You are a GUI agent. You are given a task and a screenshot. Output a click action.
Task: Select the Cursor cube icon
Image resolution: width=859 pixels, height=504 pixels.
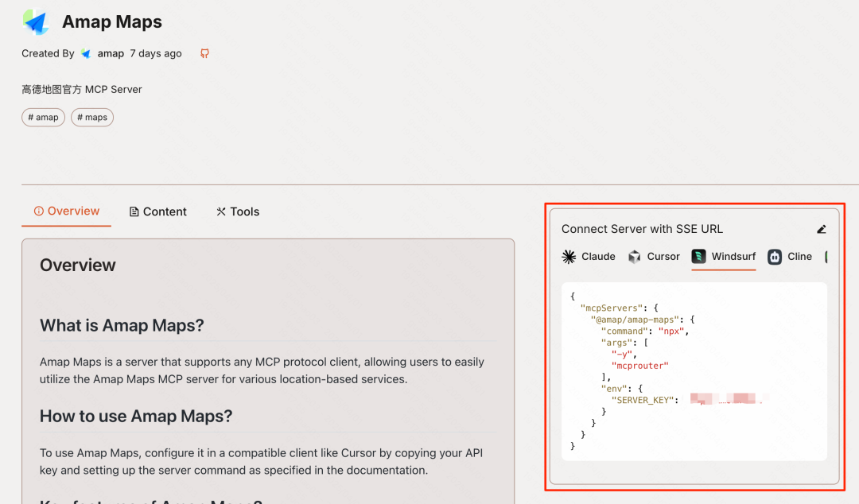click(x=635, y=257)
